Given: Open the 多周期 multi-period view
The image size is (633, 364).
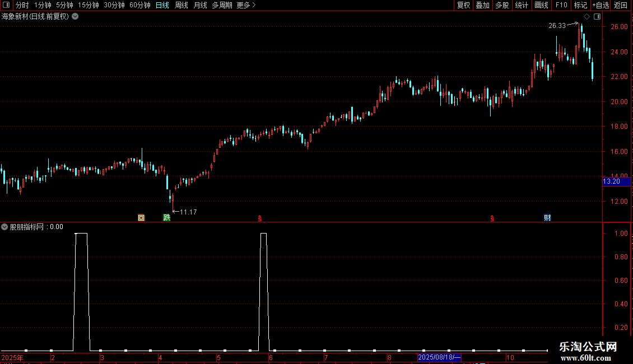Looking at the screenshot, I should (x=222, y=5).
